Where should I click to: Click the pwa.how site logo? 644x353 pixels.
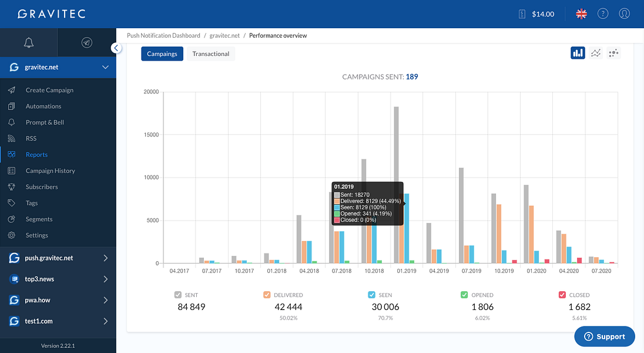[x=14, y=300]
